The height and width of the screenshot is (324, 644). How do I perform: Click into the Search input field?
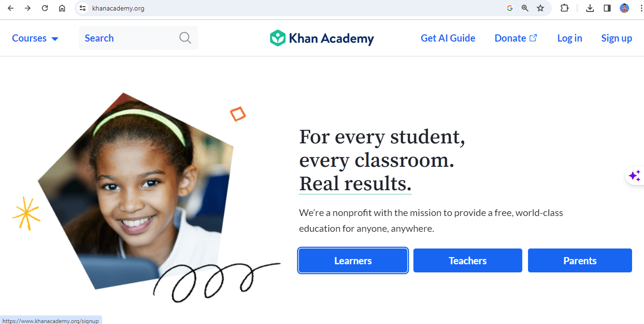pyautogui.click(x=138, y=38)
